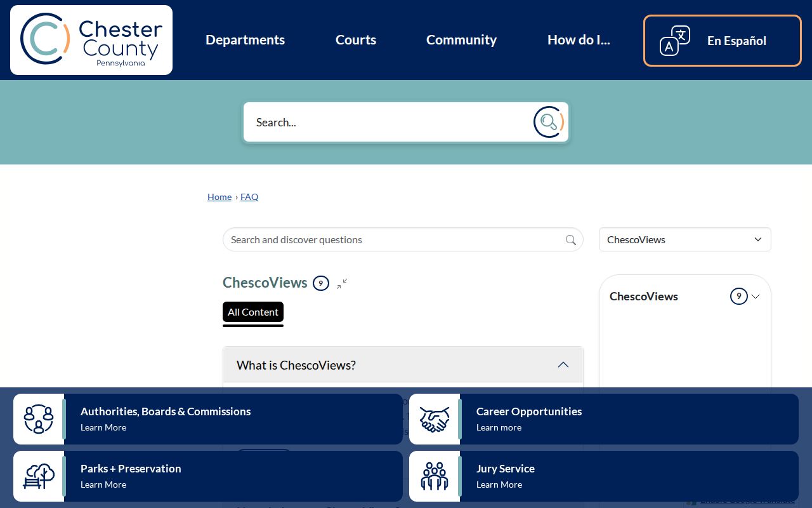Viewport: 812px width, 508px height.
Task: Open Parks + Preservation link
Action: pyautogui.click(x=208, y=476)
